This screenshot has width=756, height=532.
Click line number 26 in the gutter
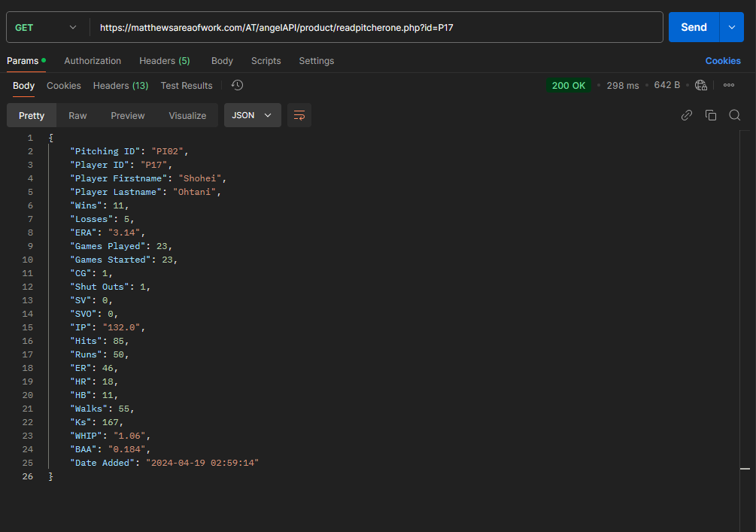[28, 476]
